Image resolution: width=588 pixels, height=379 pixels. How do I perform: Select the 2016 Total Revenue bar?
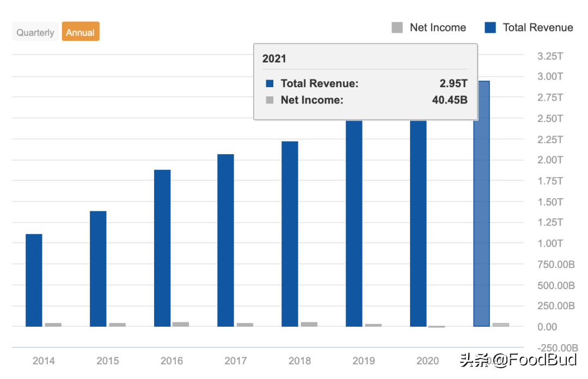(x=162, y=248)
